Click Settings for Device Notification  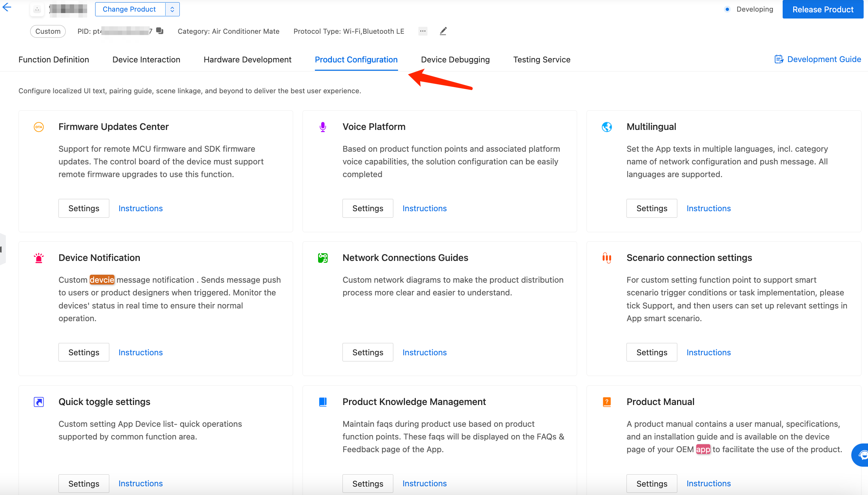(x=84, y=352)
